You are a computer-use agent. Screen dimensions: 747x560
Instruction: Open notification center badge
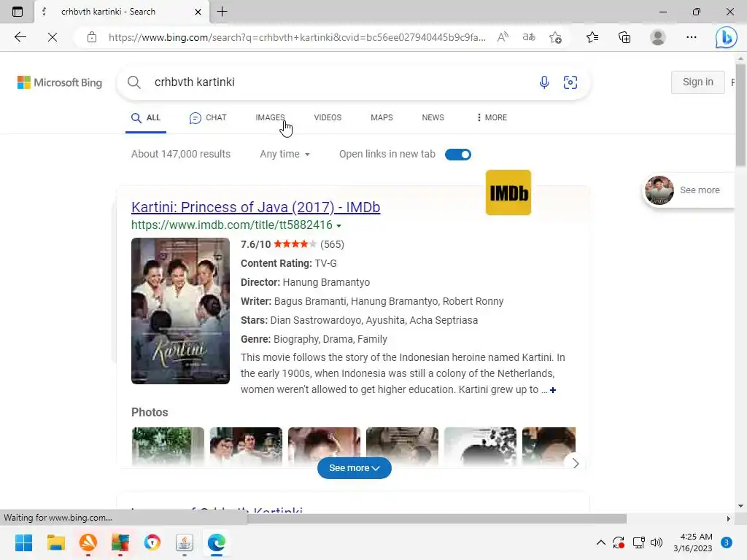(x=727, y=542)
